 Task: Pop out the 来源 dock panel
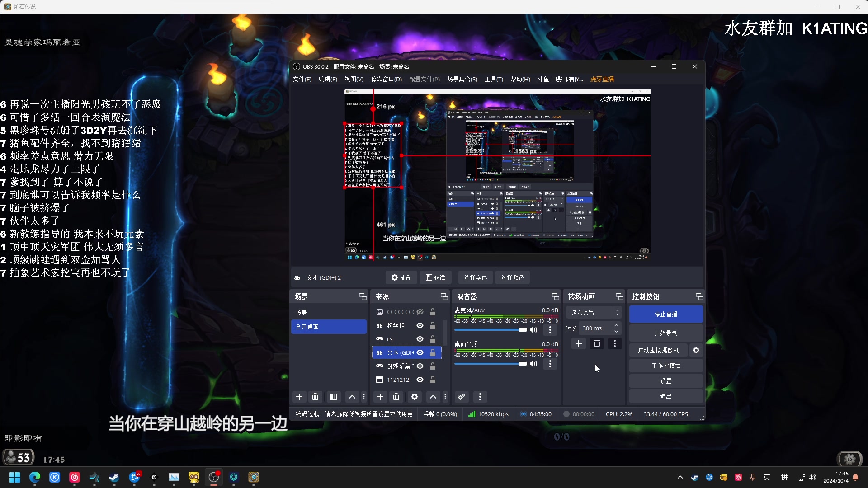444,296
